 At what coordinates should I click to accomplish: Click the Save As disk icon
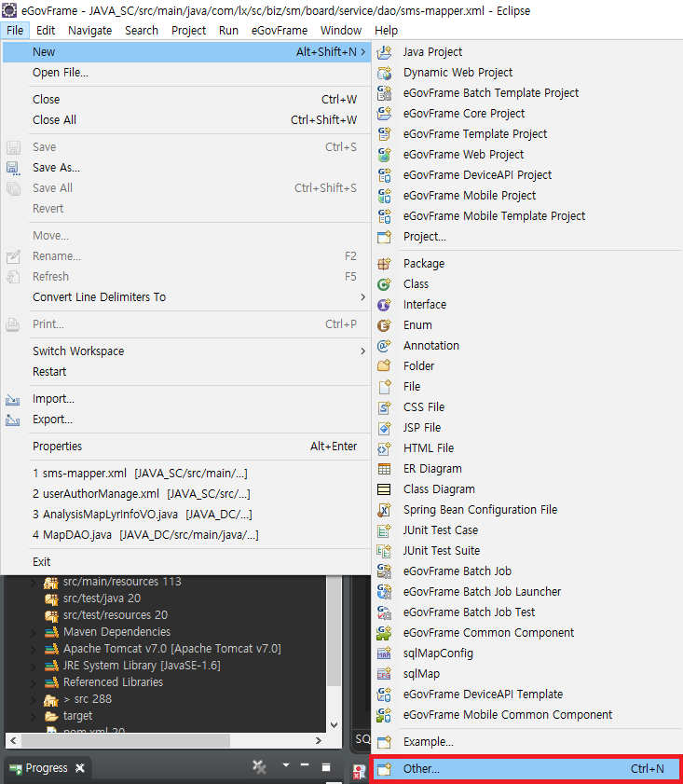[x=13, y=168]
